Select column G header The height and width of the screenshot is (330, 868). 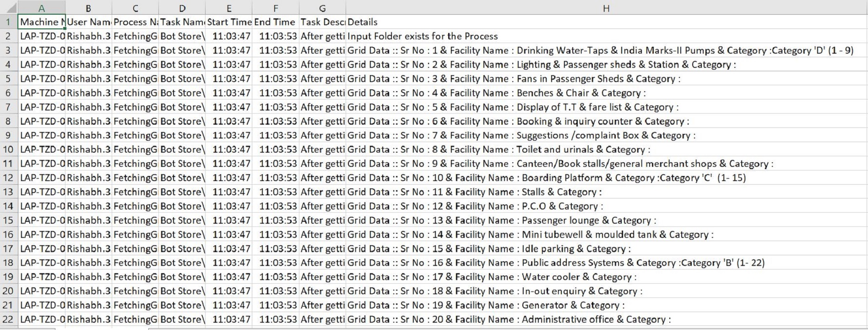pyautogui.click(x=322, y=8)
